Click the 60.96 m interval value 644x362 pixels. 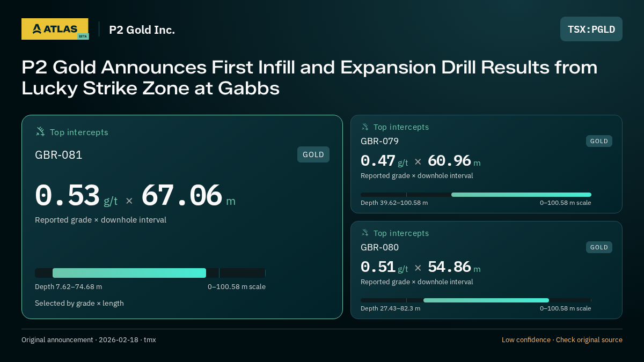454,161
